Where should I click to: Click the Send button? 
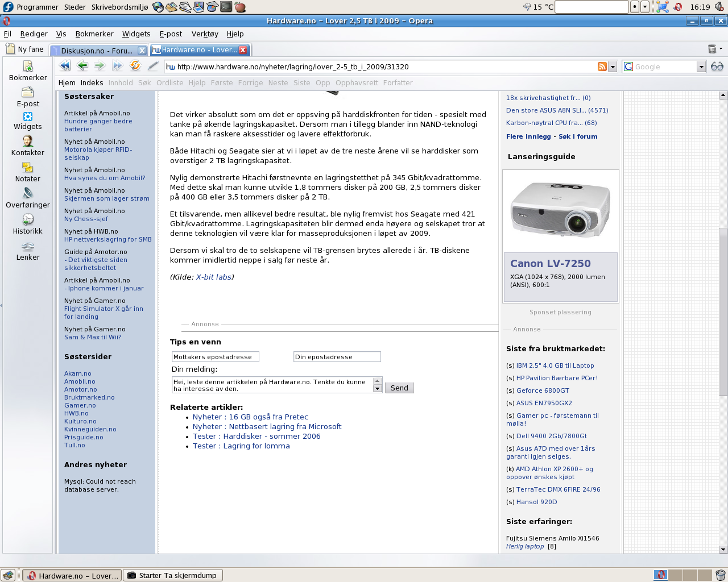click(399, 388)
